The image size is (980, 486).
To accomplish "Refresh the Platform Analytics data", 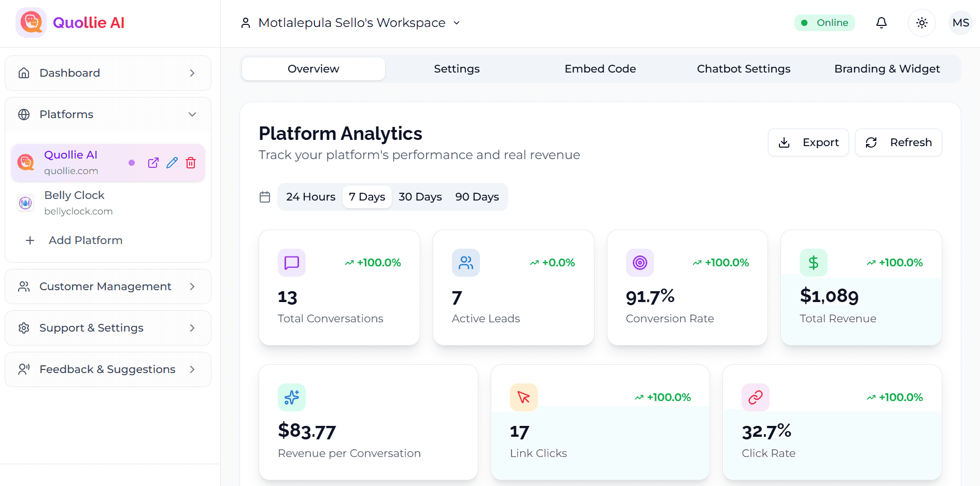I will coord(898,142).
